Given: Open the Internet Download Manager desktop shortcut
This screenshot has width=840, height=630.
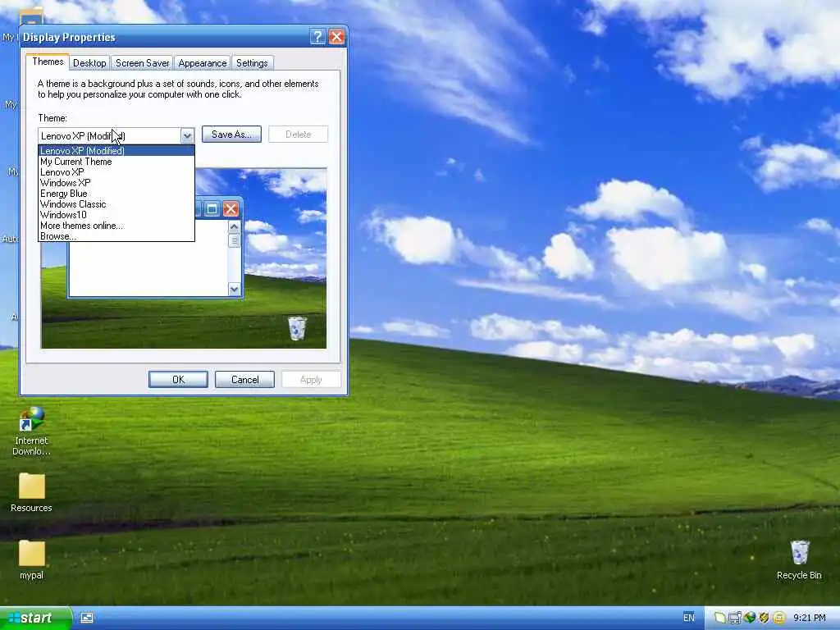Looking at the screenshot, I should click(x=31, y=431).
